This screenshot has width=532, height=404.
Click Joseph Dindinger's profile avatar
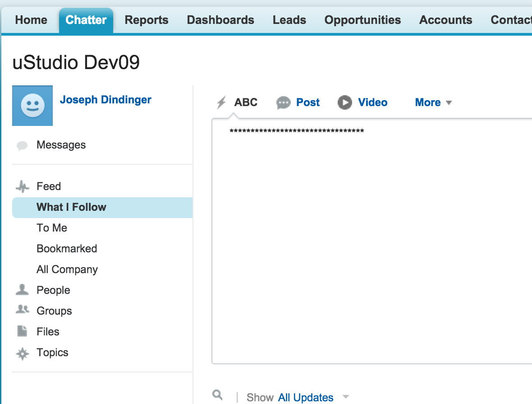pyautogui.click(x=32, y=106)
